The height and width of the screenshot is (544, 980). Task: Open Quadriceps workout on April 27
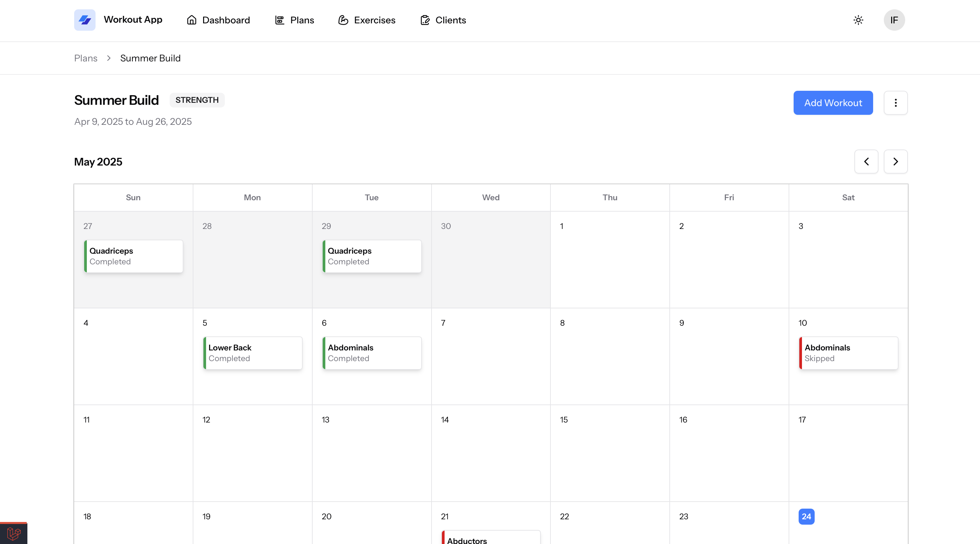click(134, 256)
